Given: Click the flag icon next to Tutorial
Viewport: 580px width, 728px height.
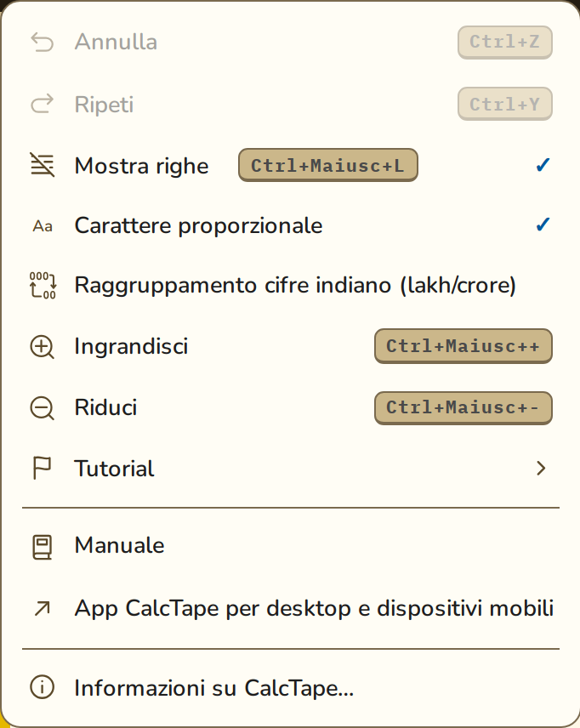Looking at the screenshot, I should pyautogui.click(x=43, y=468).
